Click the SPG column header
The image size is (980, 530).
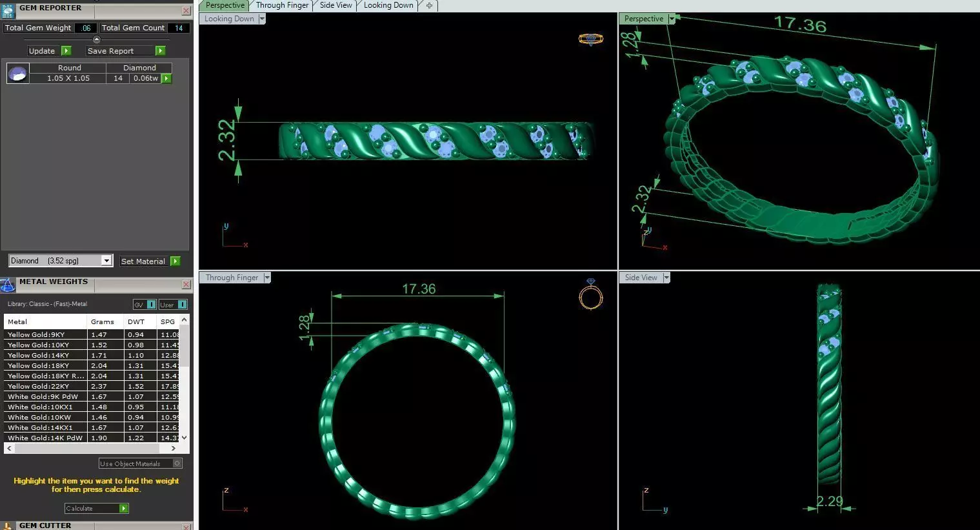point(168,321)
